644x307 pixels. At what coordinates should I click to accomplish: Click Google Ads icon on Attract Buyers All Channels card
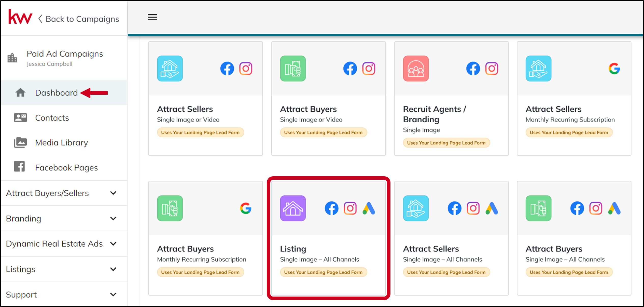(x=614, y=208)
